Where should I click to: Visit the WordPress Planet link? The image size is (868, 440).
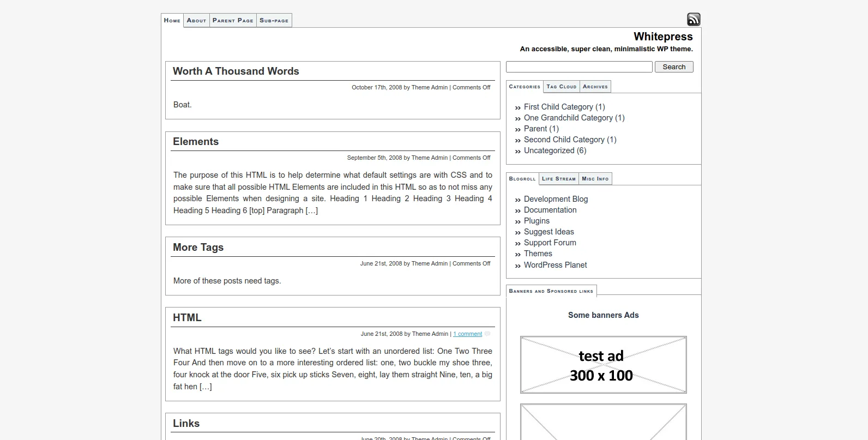(x=555, y=265)
